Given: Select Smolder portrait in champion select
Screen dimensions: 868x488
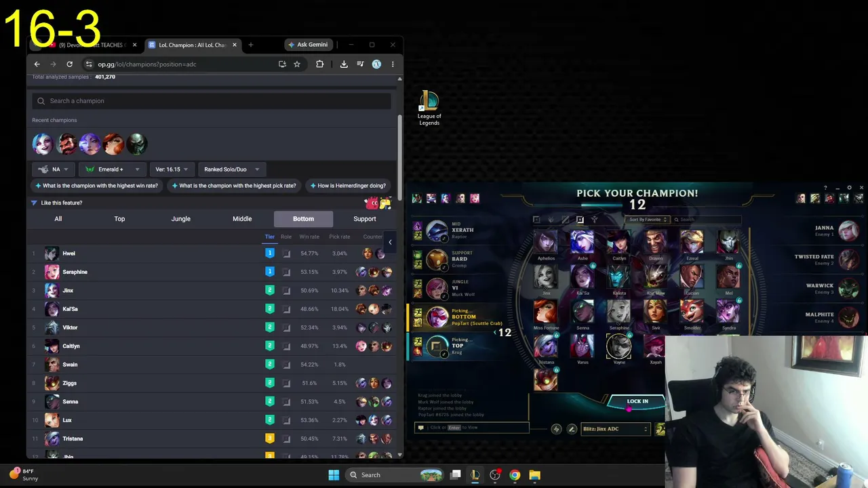Looking at the screenshot, I should point(692,312).
